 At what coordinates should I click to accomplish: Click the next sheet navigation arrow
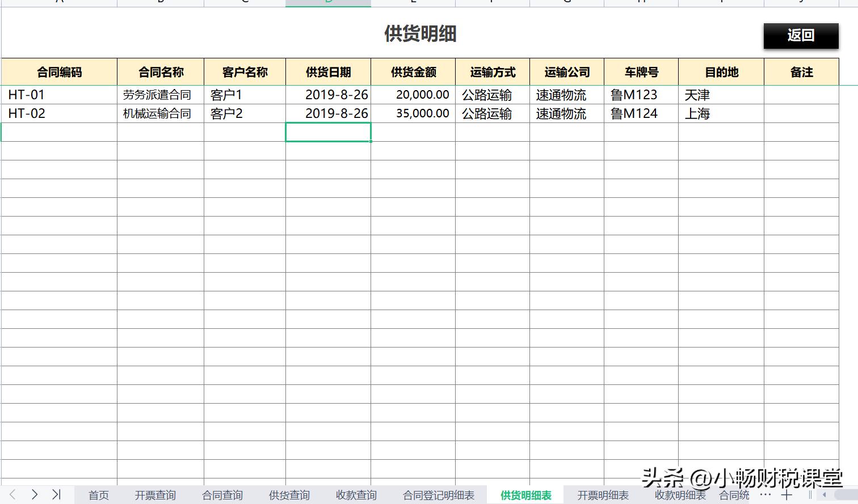coord(34,494)
